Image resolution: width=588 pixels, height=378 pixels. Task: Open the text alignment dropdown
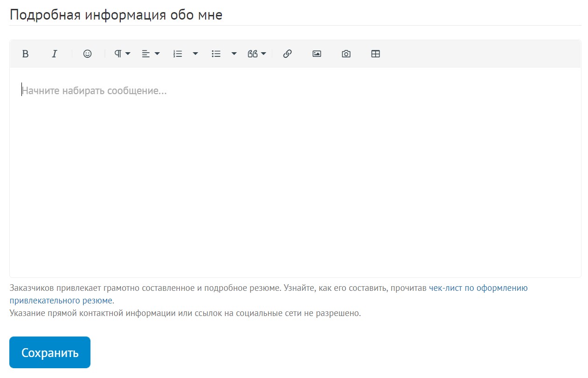click(151, 54)
